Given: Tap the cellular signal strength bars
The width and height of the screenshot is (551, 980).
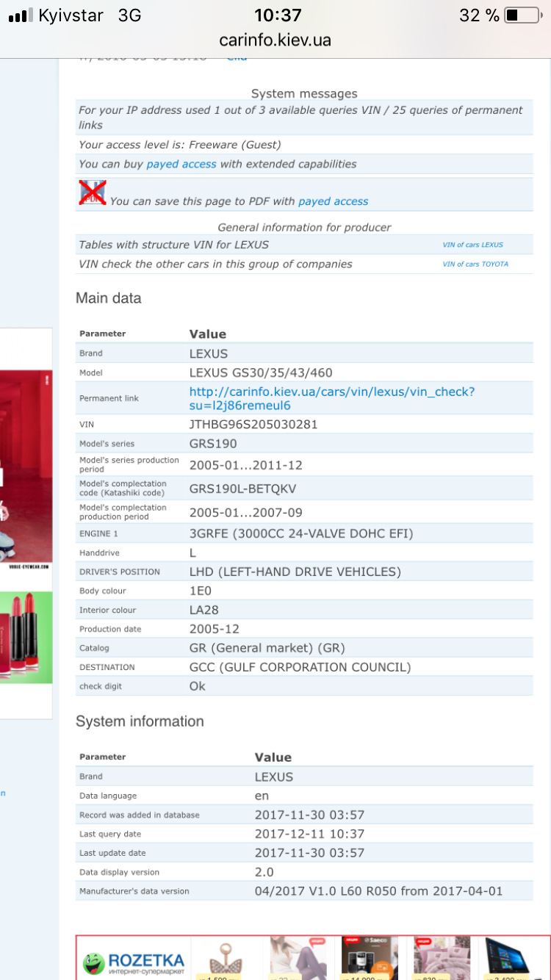Looking at the screenshot, I should click(x=20, y=15).
